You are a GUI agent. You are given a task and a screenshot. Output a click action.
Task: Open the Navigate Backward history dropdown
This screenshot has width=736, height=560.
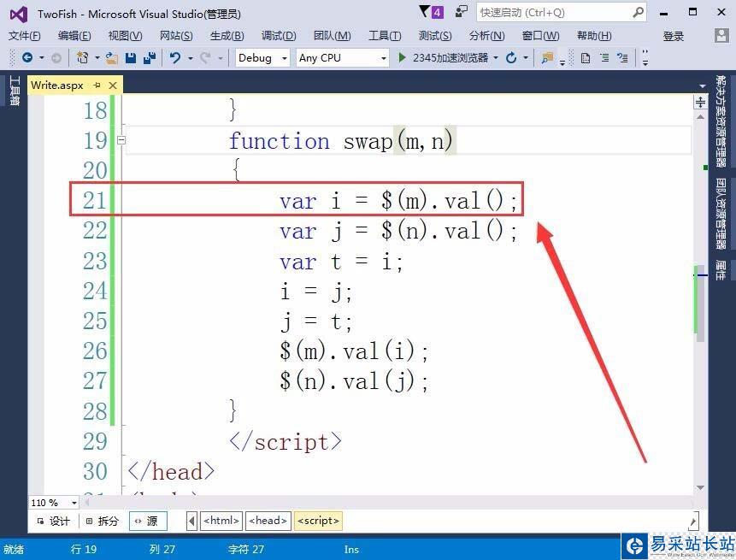[x=42, y=58]
